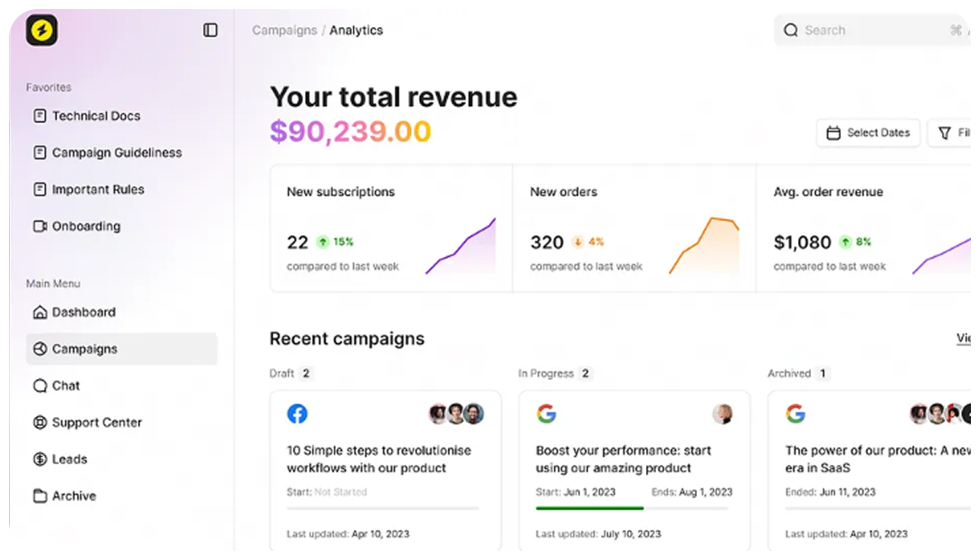The width and height of the screenshot is (980, 560).
Task: Open the Select Dates picker
Action: pos(868,133)
